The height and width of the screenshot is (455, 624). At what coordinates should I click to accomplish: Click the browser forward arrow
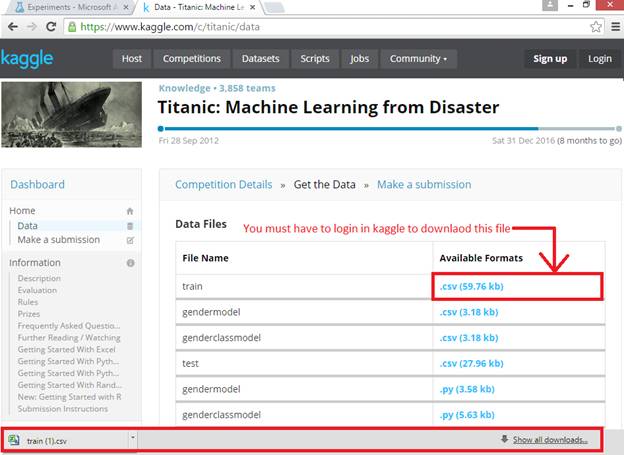(x=32, y=27)
